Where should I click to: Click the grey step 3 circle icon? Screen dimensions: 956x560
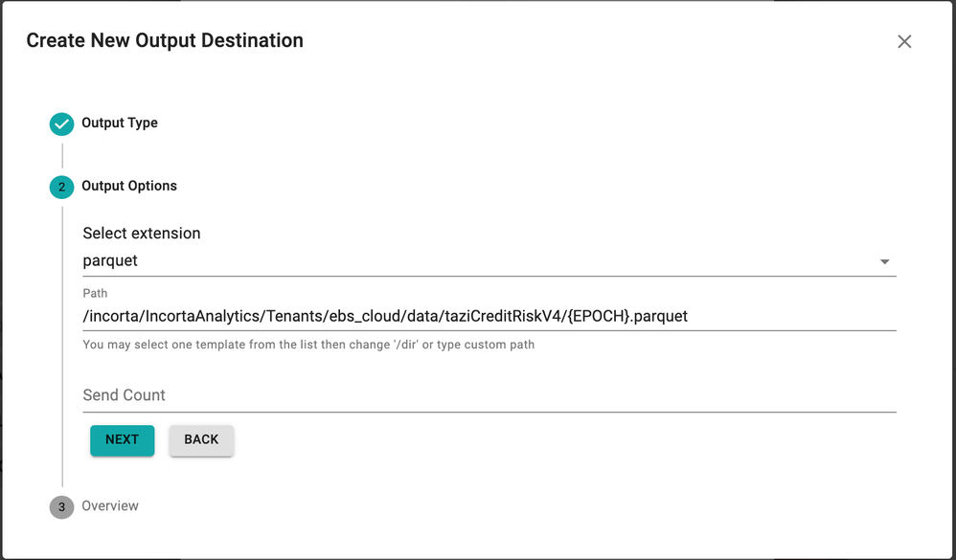coord(61,507)
